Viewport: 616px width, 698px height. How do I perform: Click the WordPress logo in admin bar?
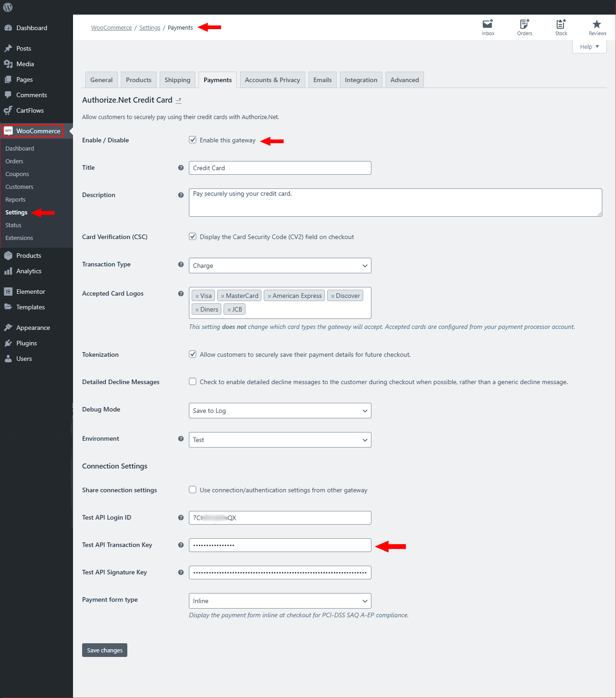8,7
